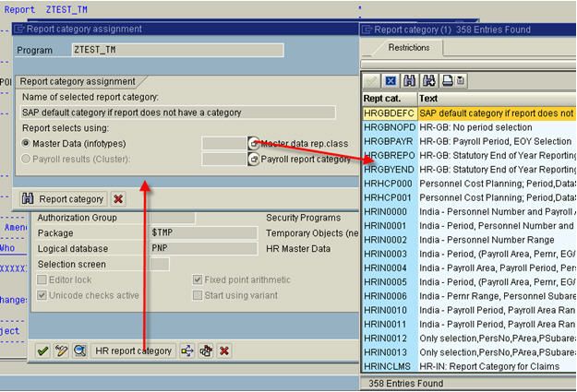Select row HRGBDEFC in the list
Viewport: 577px width, 392px height.
point(469,113)
